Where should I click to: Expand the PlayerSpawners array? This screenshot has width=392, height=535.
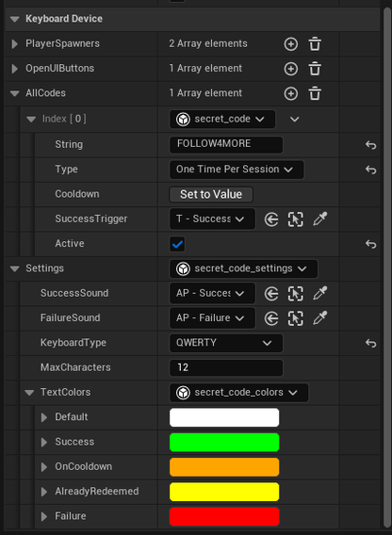click(x=15, y=44)
